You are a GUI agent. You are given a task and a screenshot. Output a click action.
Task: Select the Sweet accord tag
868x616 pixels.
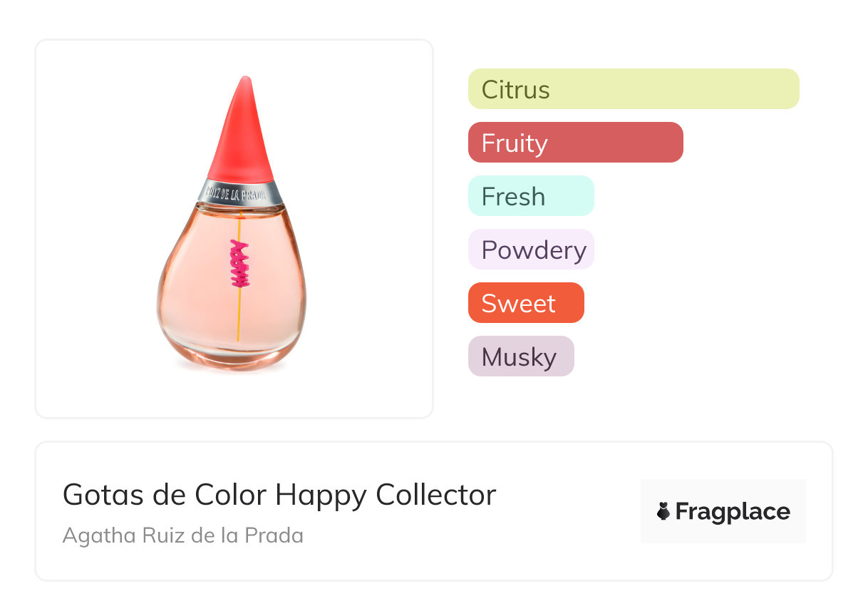point(525,303)
